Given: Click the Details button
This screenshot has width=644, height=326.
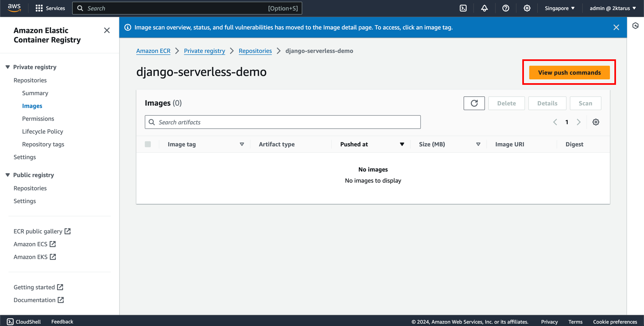Looking at the screenshot, I should 547,103.
